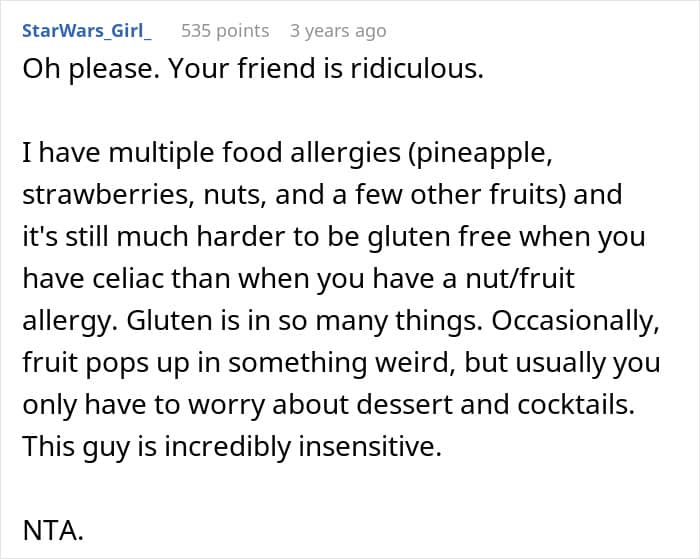Click the phrase 'nut/fruit' in the comment
Image resolution: width=700 pixels, height=559 pixels.
520,279
